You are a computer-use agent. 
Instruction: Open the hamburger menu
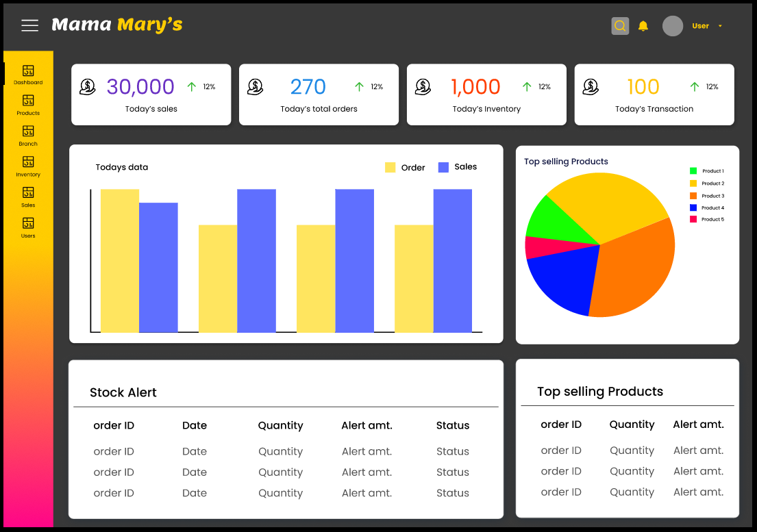pos(29,26)
